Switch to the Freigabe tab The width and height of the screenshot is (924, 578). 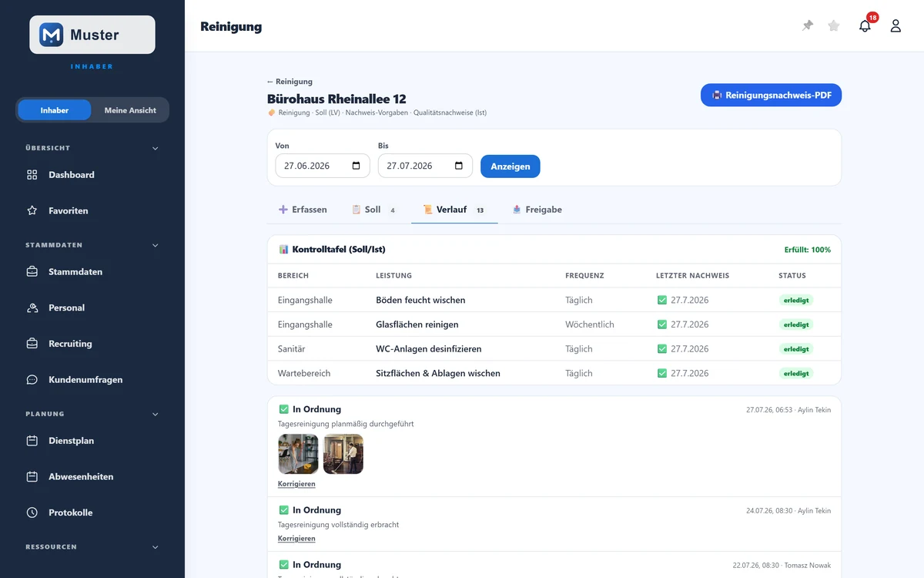537,210
